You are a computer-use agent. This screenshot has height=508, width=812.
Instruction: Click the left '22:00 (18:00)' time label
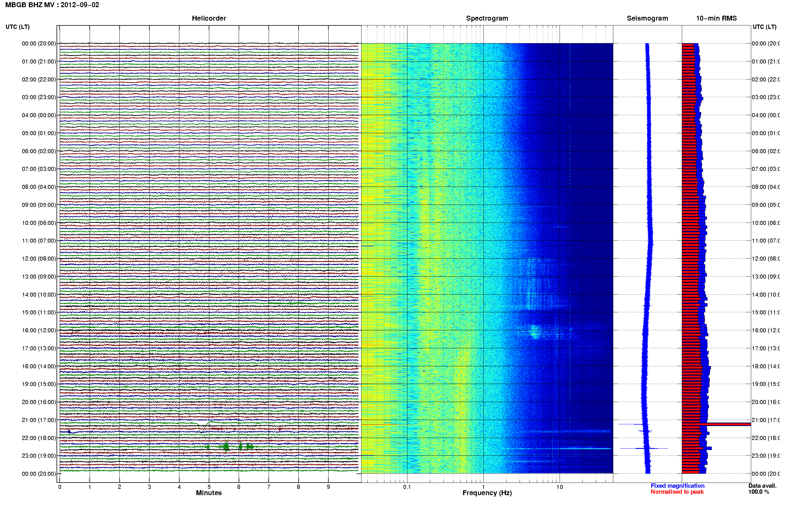coord(39,438)
